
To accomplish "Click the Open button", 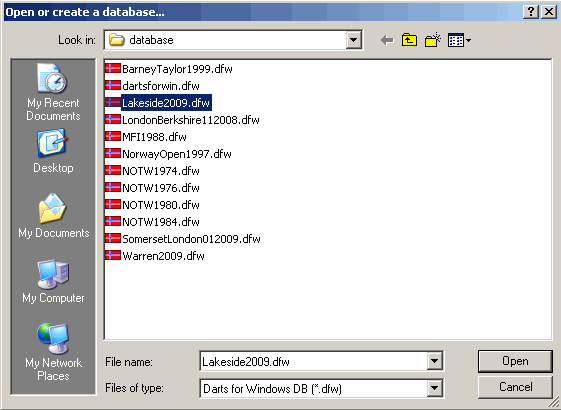I will (515, 361).
